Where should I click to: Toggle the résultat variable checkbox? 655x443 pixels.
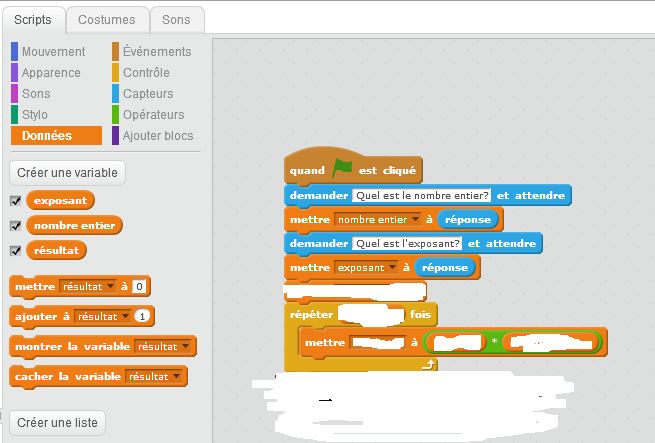pos(15,251)
